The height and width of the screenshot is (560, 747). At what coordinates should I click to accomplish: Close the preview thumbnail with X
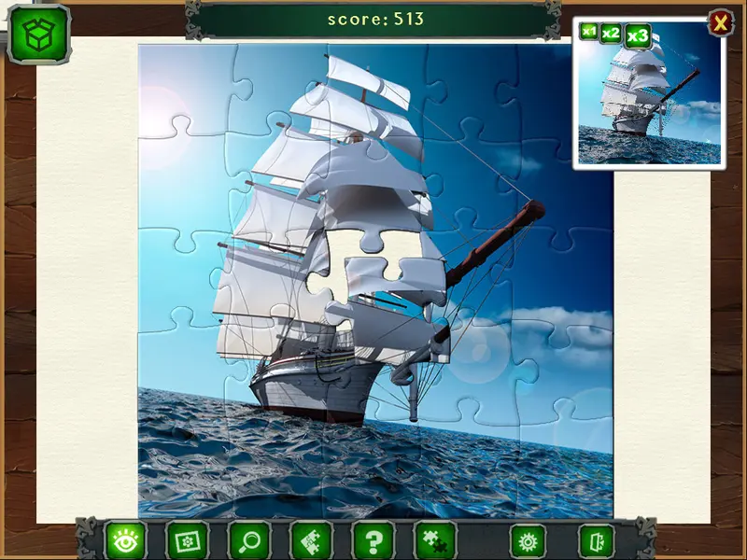[721, 22]
